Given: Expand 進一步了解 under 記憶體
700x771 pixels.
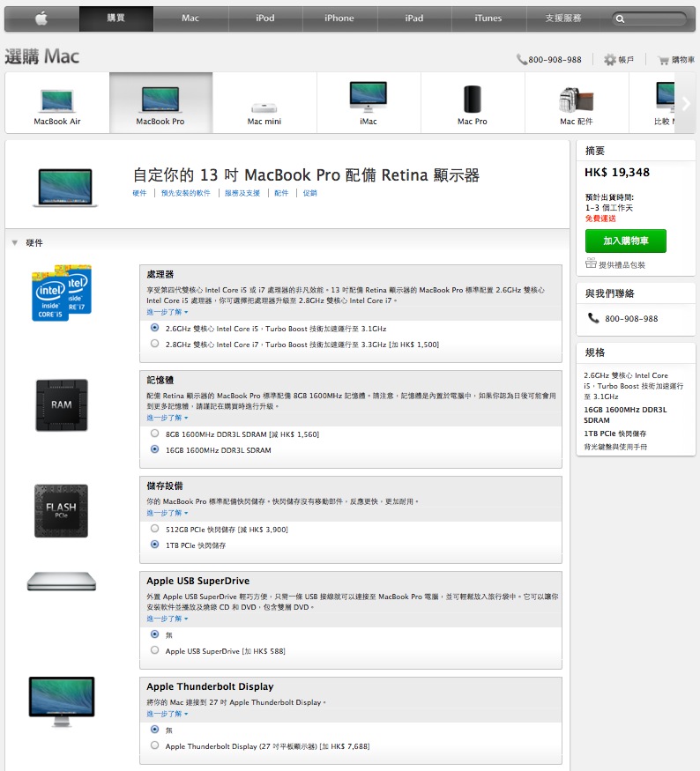Looking at the screenshot, I should (167, 418).
